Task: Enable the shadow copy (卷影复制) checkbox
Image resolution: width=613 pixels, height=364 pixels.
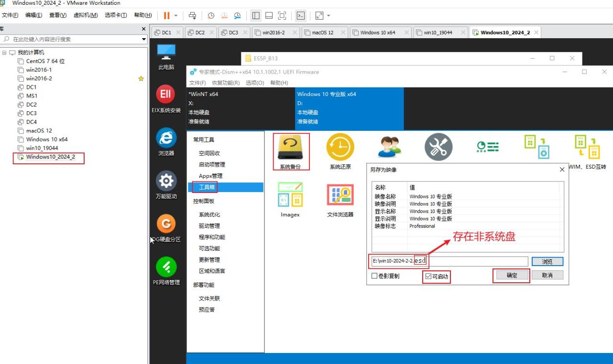Action: coord(375,276)
